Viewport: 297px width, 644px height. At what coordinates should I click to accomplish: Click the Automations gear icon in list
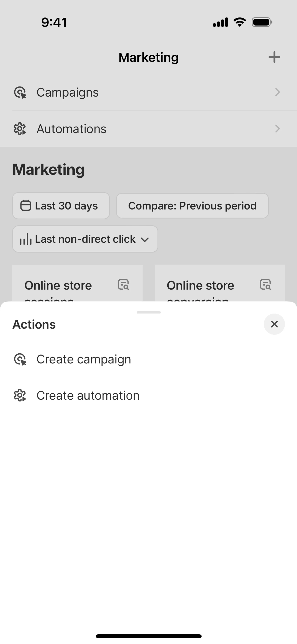coord(20,129)
